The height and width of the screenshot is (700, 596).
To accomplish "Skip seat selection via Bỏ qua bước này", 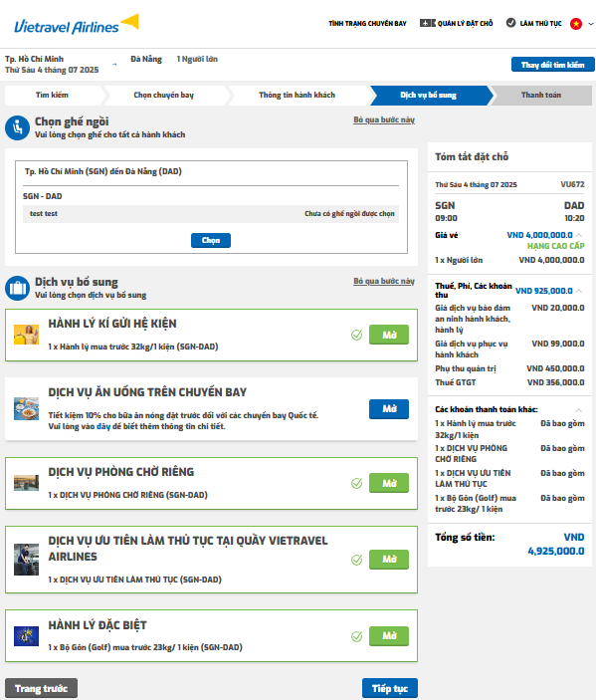I will coord(384,119).
